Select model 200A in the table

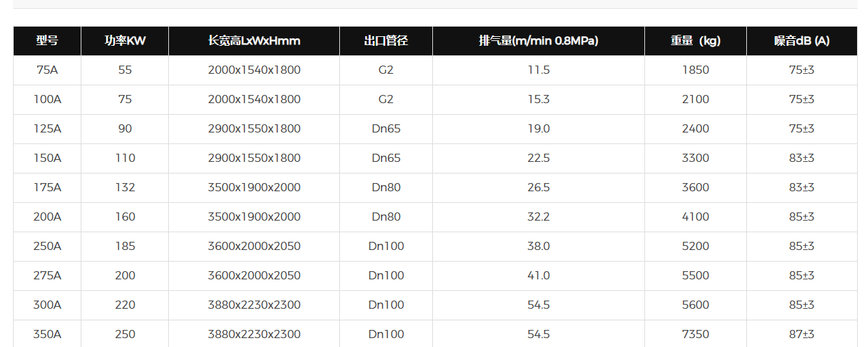[47, 217]
